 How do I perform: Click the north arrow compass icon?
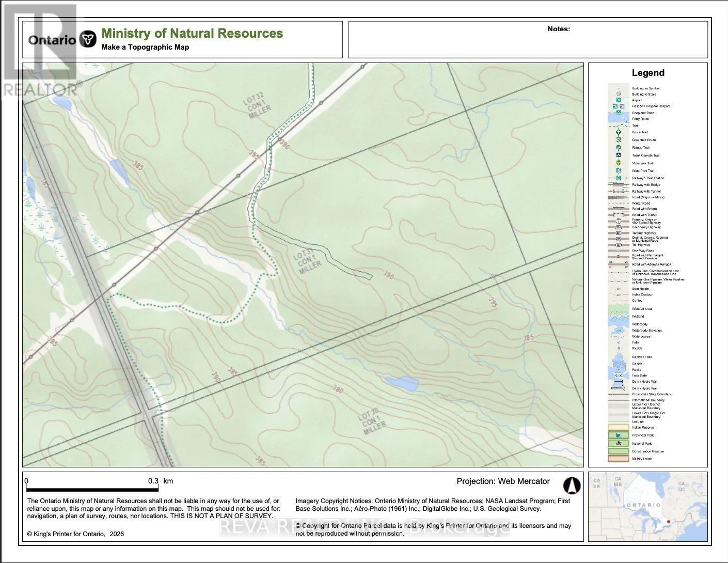571,486
